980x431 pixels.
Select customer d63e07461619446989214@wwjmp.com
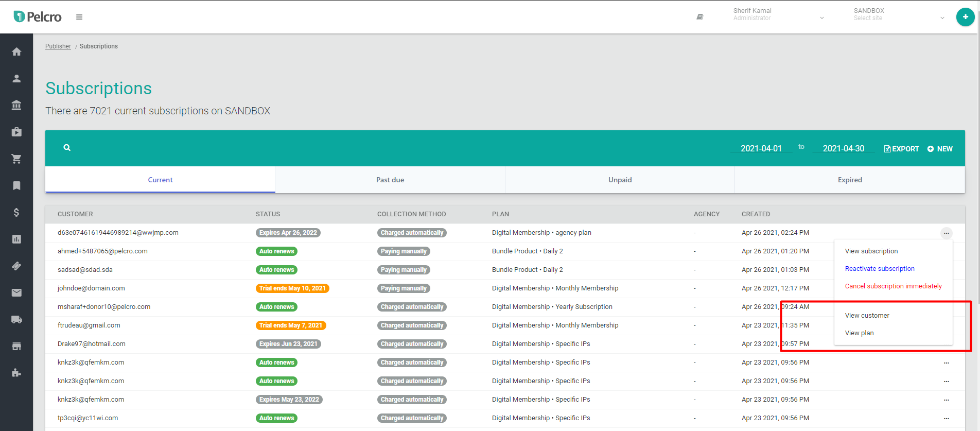click(118, 233)
